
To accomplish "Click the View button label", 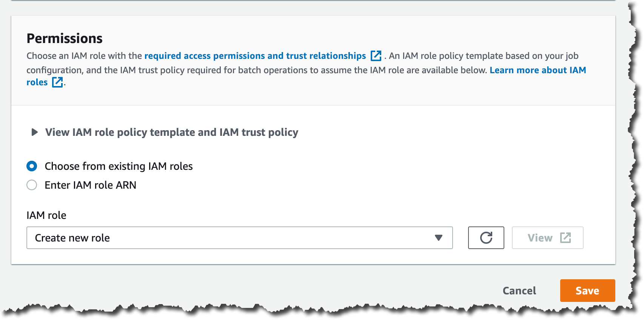I will [540, 238].
